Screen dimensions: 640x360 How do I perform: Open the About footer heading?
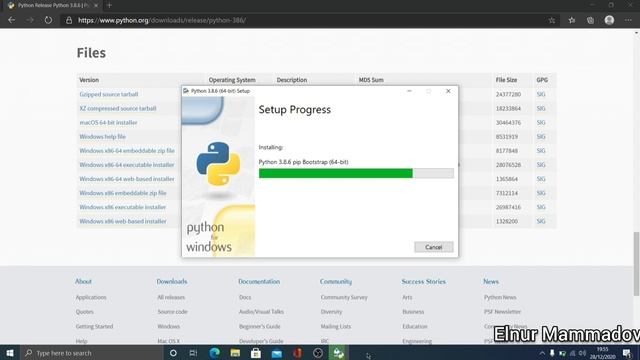coord(83,281)
